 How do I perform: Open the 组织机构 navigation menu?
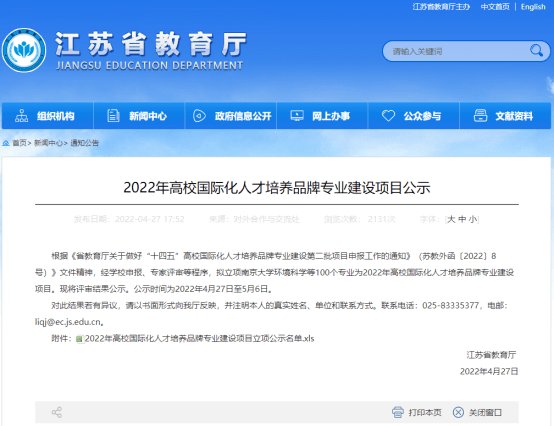(48, 116)
